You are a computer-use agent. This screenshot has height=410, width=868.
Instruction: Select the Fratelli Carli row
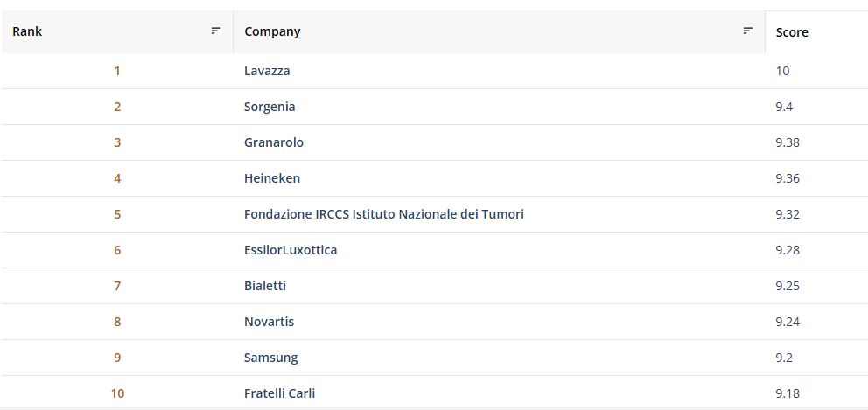[280, 393]
